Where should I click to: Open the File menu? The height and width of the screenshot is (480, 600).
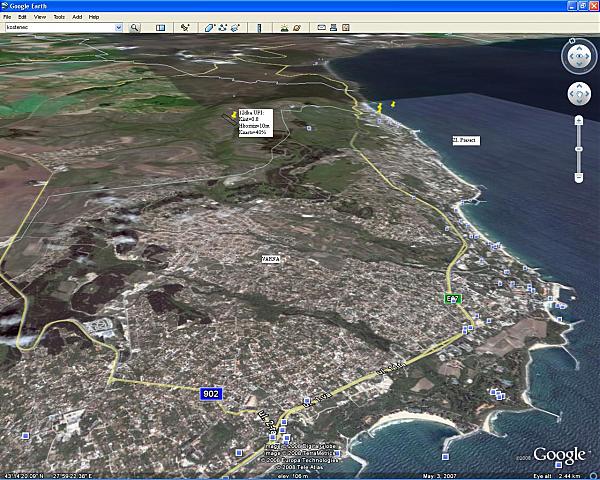pos(7,17)
